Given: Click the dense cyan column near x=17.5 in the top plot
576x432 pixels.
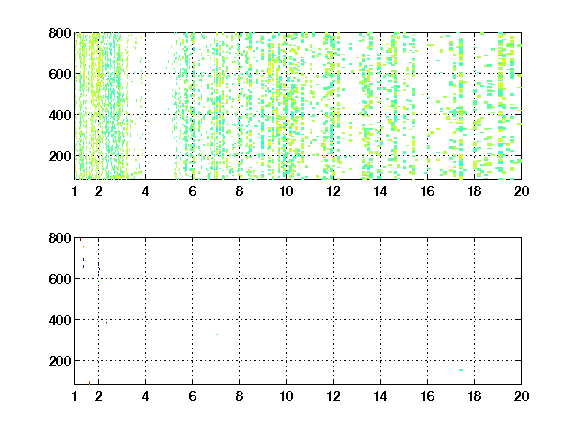Looking at the screenshot, I should (461, 107).
